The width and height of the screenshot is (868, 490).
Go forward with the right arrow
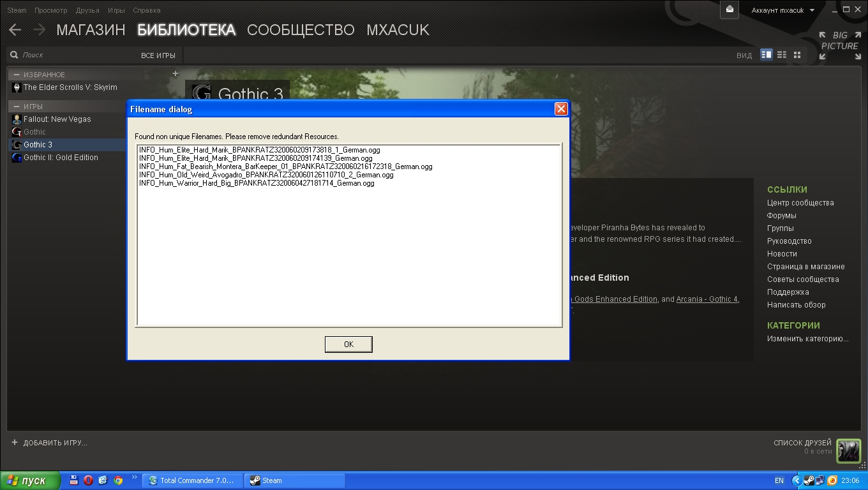(39, 30)
